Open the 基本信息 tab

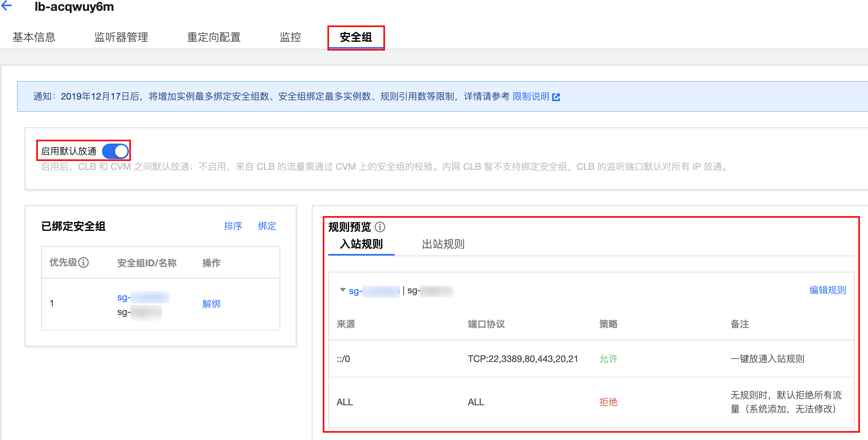click(34, 37)
